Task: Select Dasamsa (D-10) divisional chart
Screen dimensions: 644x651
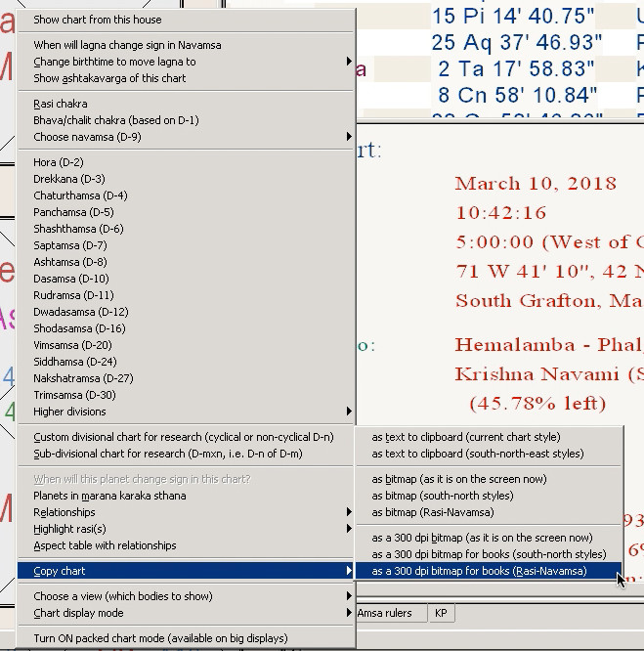Action: pyautogui.click(x=71, y=279)
